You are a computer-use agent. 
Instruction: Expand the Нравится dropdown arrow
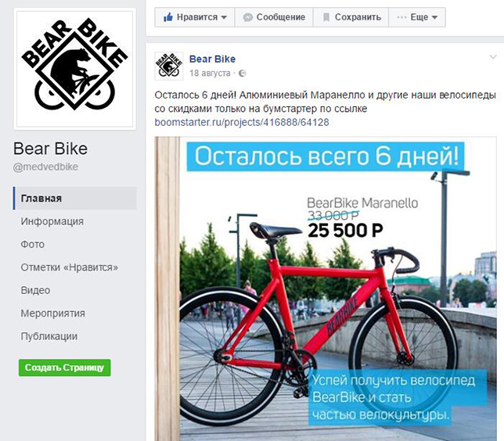(x=224, y=17)
